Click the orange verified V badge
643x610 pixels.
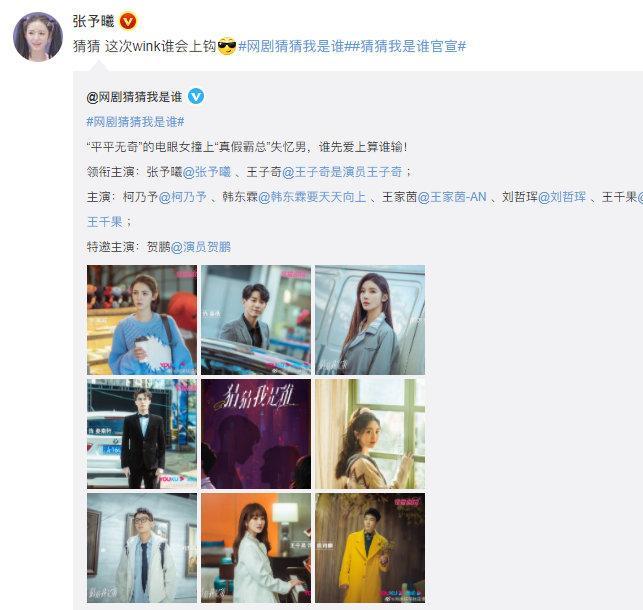[x=128, y=21]
